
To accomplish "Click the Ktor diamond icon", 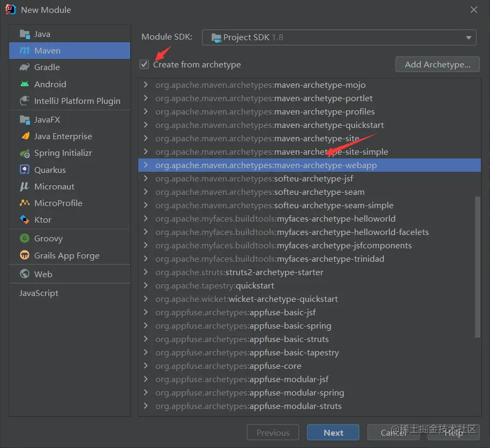I will 25,219.
